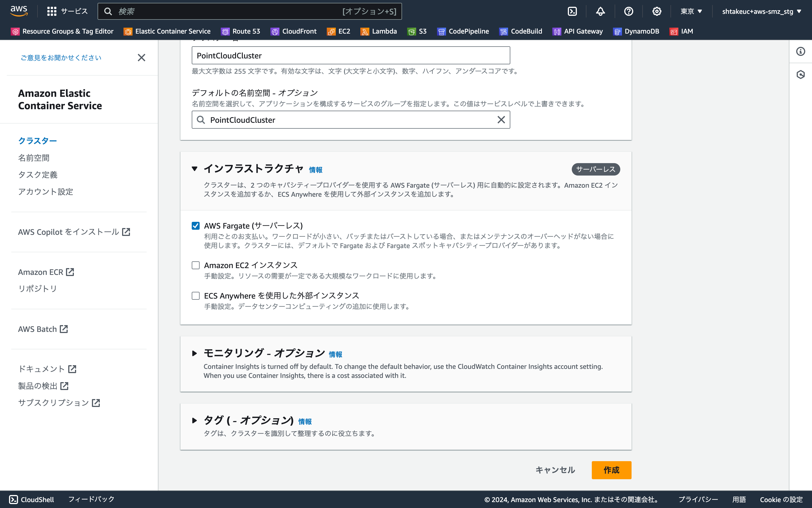Select タスク定義 in the sidebar
Image resolution: width=812 pixels, height=508 pixels.
37,174
